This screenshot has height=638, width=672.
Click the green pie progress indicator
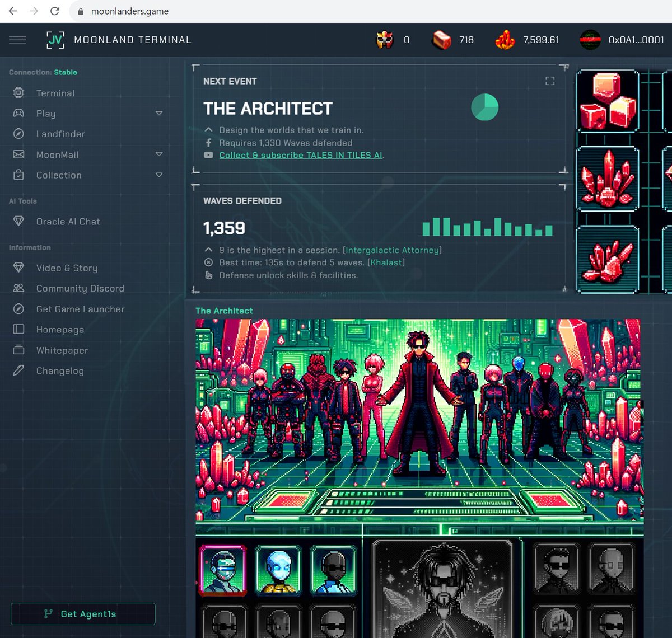click(484, 107)
